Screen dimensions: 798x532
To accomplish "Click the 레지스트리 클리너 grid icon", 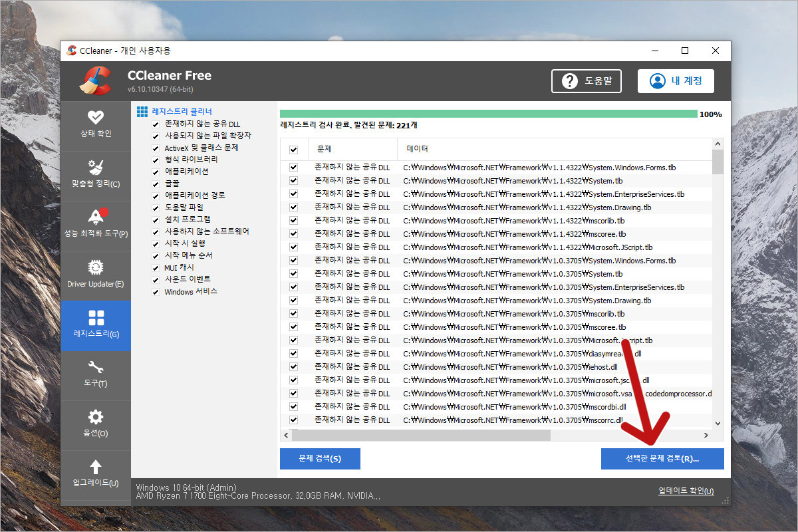I will [x=142, y=111].
